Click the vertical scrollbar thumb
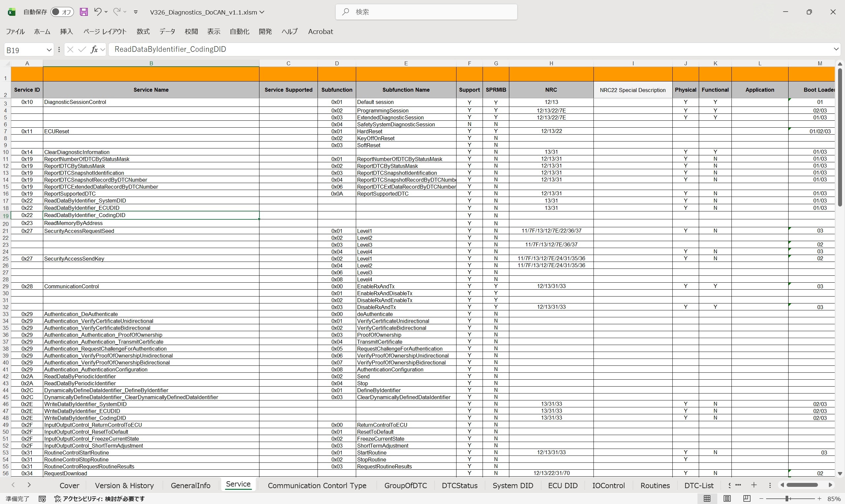The width and height of the screenshot is (845, 504). point(840,137)
